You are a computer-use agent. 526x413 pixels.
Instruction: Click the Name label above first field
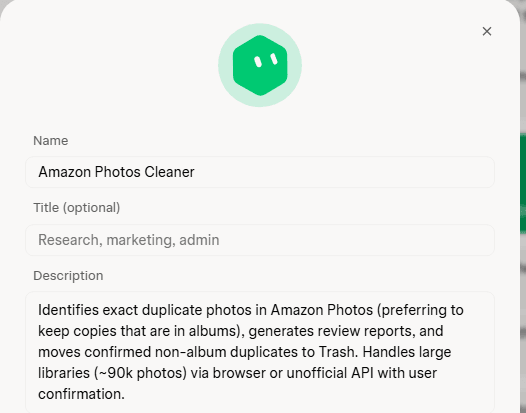51,141
